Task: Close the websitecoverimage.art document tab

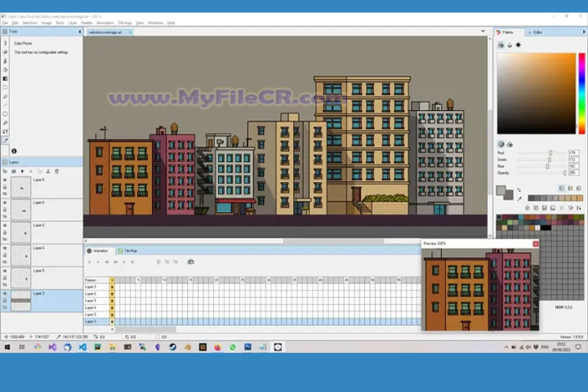Action: [x=130, y=33]
